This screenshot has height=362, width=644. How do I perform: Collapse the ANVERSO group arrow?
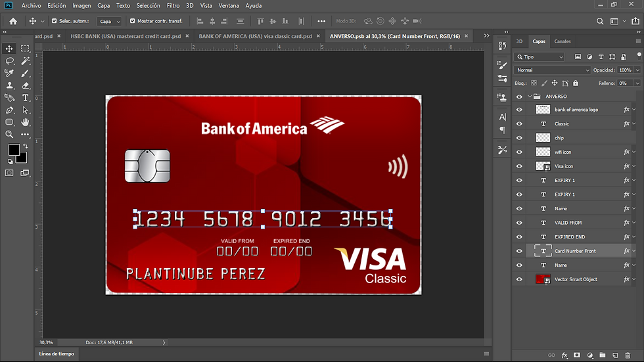[x=530, y=97]
